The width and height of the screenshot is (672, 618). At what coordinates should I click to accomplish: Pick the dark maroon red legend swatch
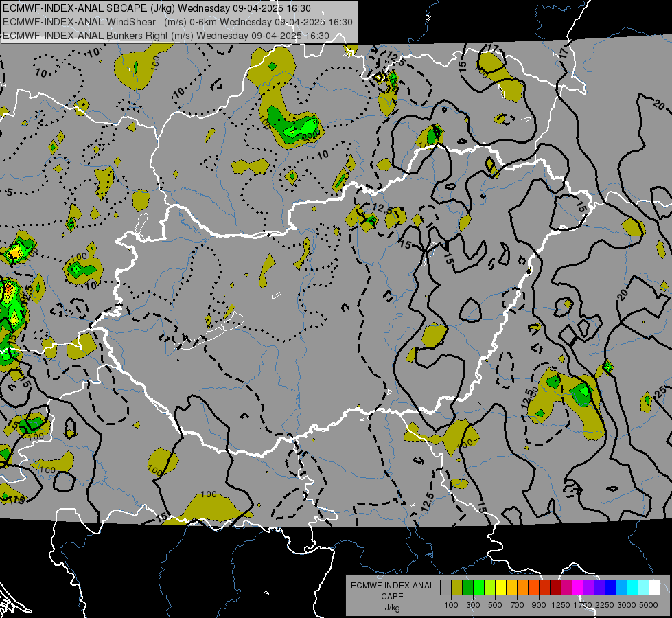[556, 588]
